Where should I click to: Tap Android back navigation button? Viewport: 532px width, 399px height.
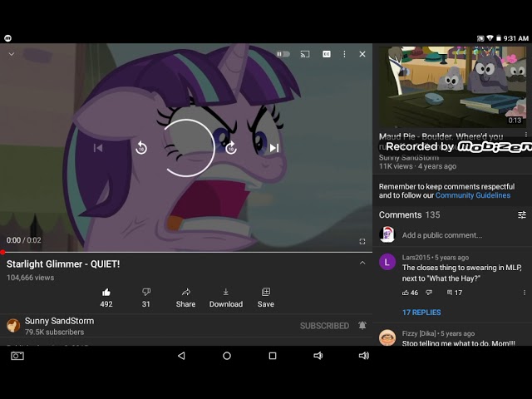click(x=181, y=356)
